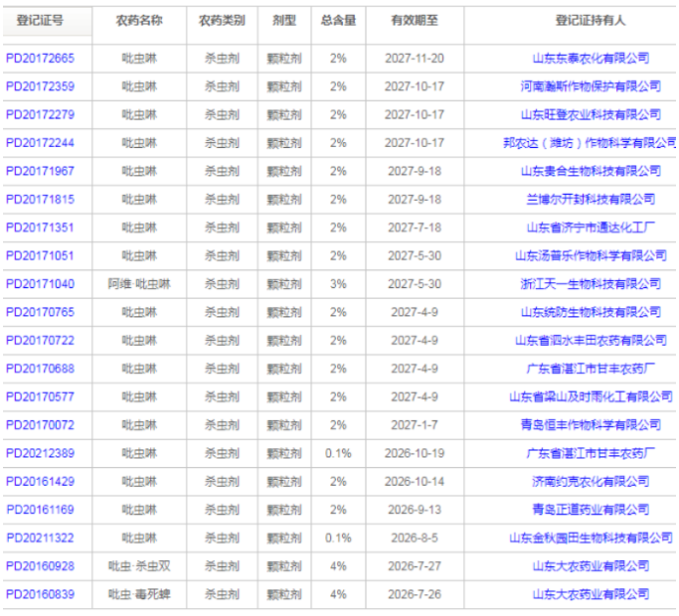Screen dimensions: 679x616
Task: Select expiry date 2027-7-18
Action: (x=415, y=228)
